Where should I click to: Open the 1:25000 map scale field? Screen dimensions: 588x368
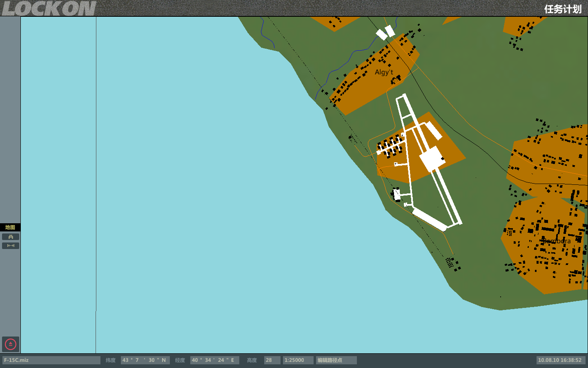(x=298, y=360)
